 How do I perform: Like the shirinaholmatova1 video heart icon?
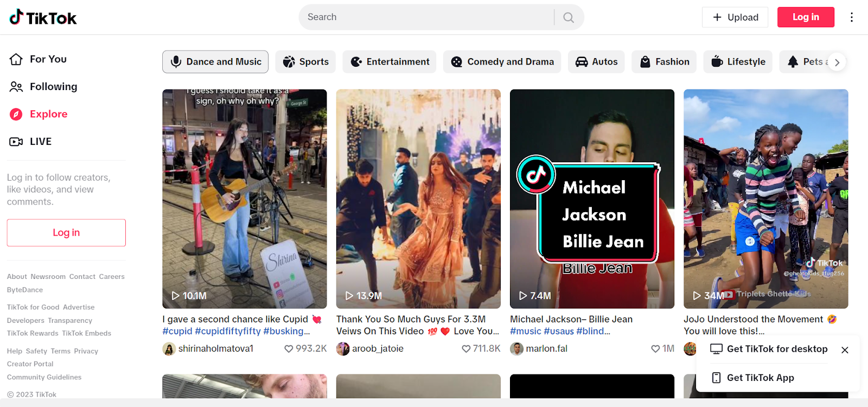[x=289, y=349]
